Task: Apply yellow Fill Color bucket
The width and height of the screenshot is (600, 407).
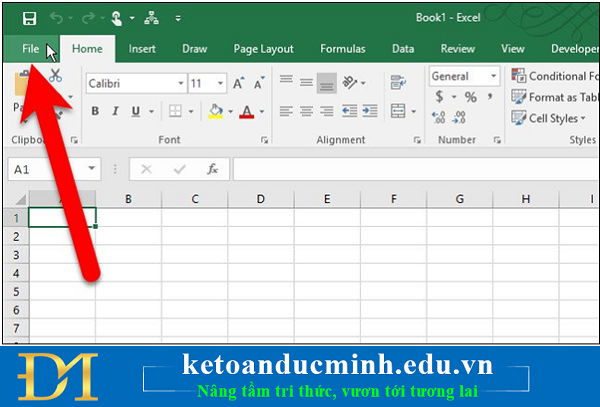Action: [x=215, y=111]
